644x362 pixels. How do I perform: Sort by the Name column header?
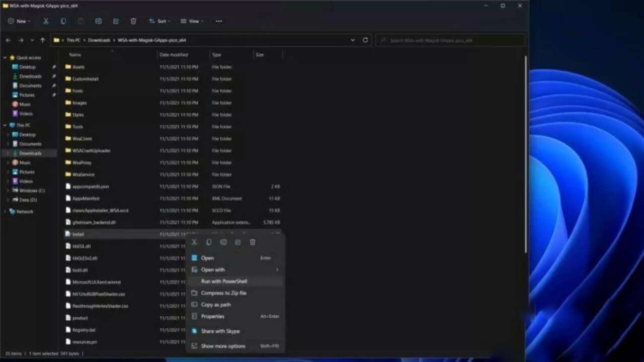[75, 55]
